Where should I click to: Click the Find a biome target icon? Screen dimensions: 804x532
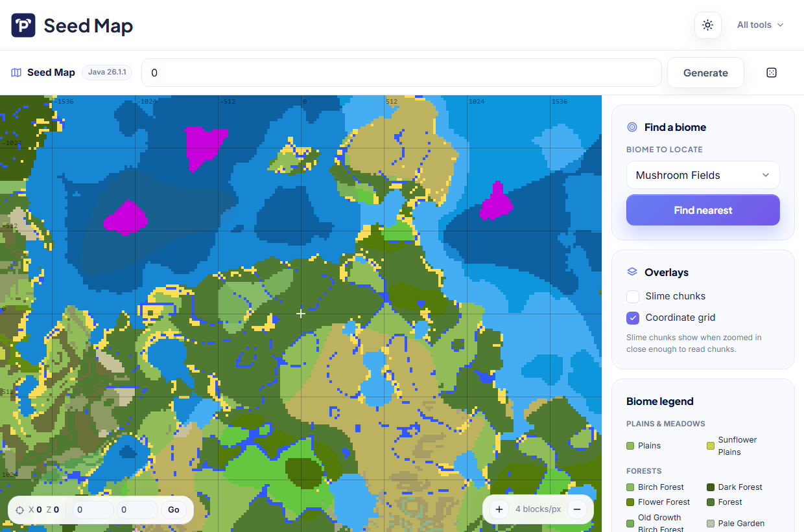point(632,127)
